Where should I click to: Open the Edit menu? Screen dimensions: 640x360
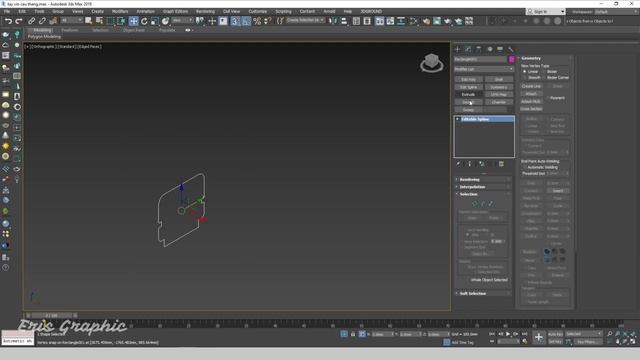[22, 11]
